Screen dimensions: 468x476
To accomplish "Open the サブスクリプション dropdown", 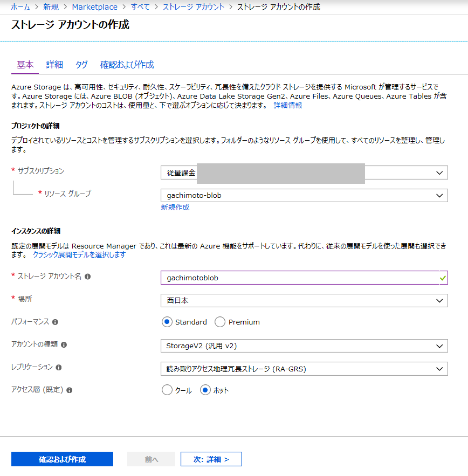I will 441,173.
